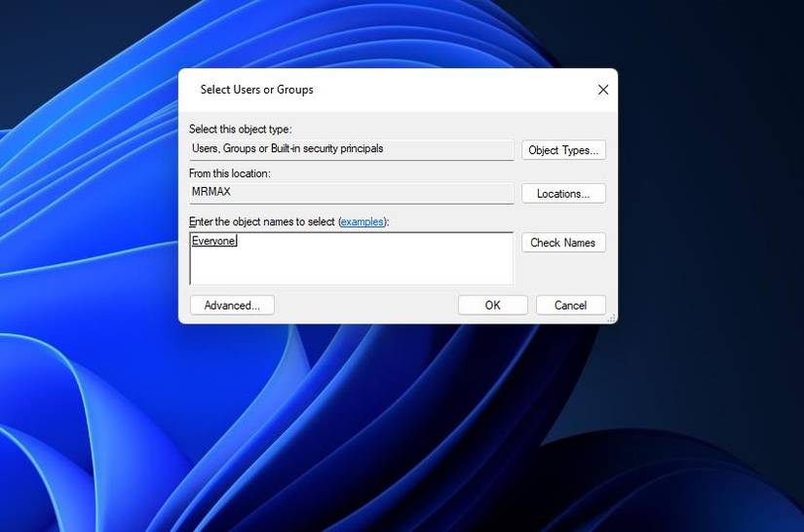
Task: Click the 'Select this object type' label
Action: (x=240, y=130)
